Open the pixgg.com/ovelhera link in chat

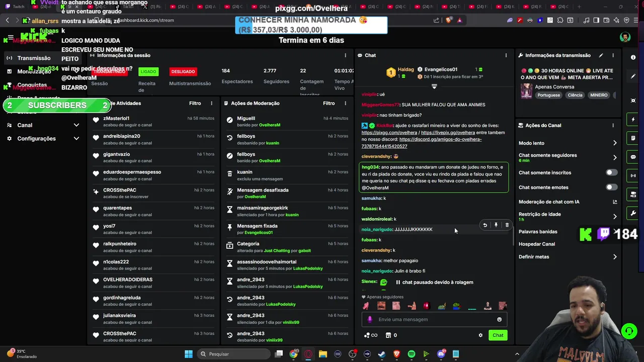[x=389, y=133]
